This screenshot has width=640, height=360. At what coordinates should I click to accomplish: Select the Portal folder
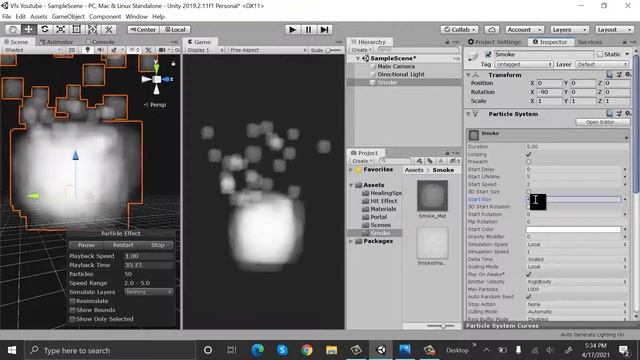[378, 217]
